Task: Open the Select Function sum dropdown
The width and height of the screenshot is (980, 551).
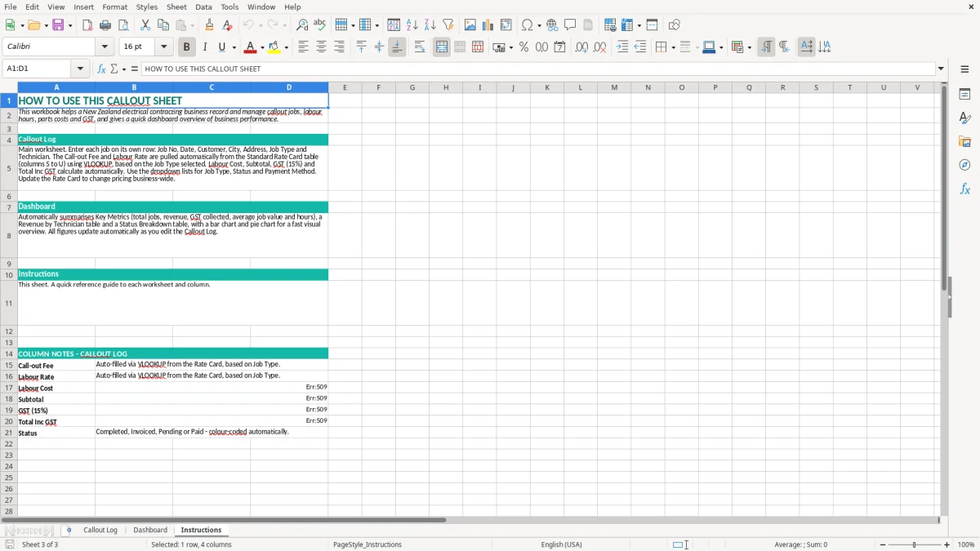Action: (x=124, y=69)
